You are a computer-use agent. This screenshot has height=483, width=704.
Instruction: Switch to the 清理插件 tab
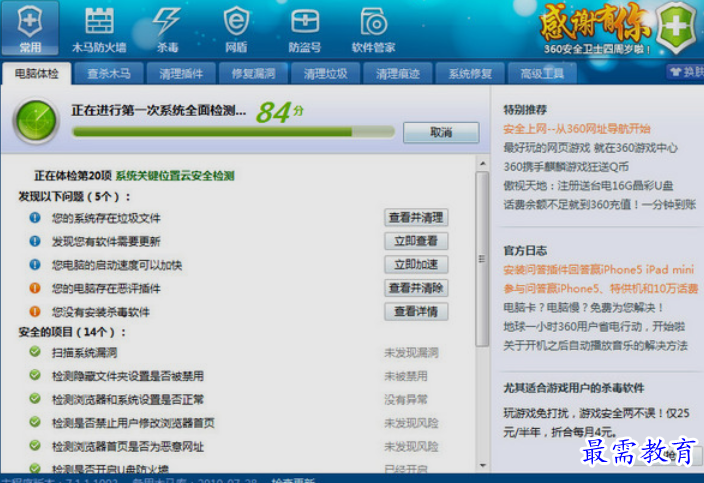[x=181, y=74]
